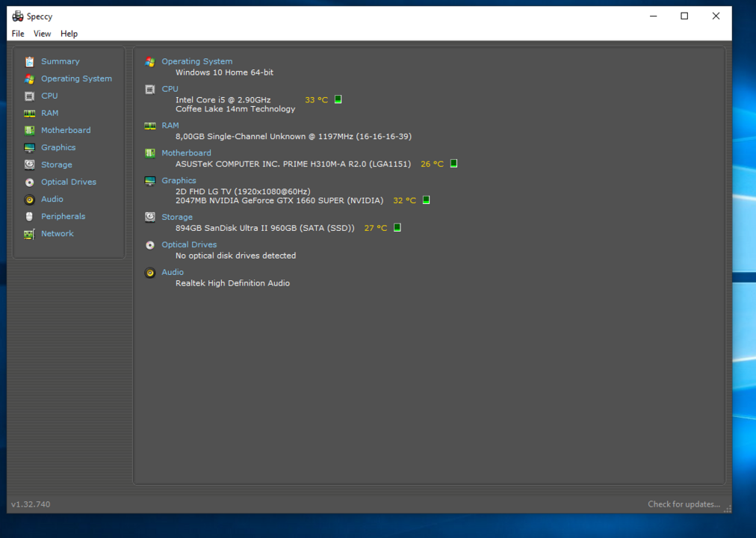The width and height of the screenshot is (756, 538).
Task: Open the View menu
Action: 42,34
